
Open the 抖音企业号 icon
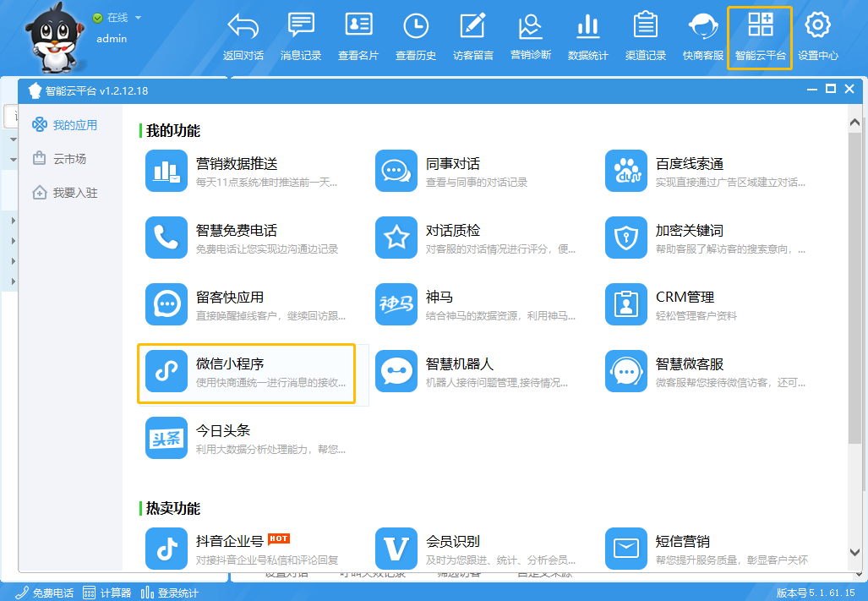pyautogui.click(x=167, y=548)
